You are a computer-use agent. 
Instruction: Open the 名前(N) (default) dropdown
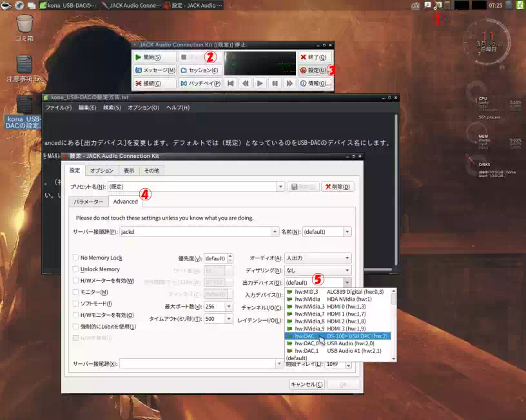pyautogui.click(x=347, y=232)
